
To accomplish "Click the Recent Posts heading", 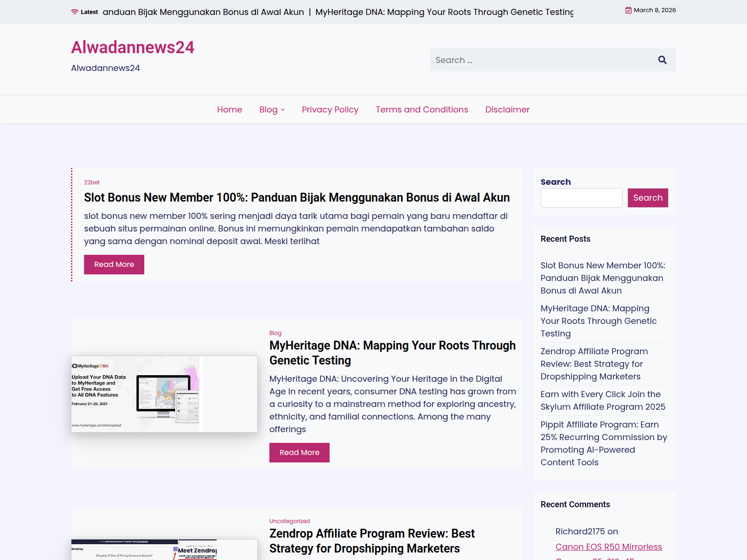I will [x=565, y=239].
